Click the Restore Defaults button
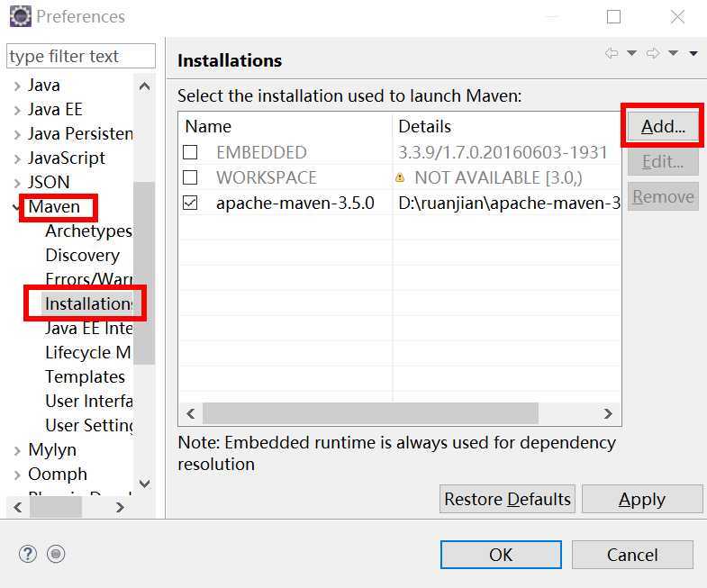Image resolution: width=707 pixels, height=588 pixels. tap(507, 499)
